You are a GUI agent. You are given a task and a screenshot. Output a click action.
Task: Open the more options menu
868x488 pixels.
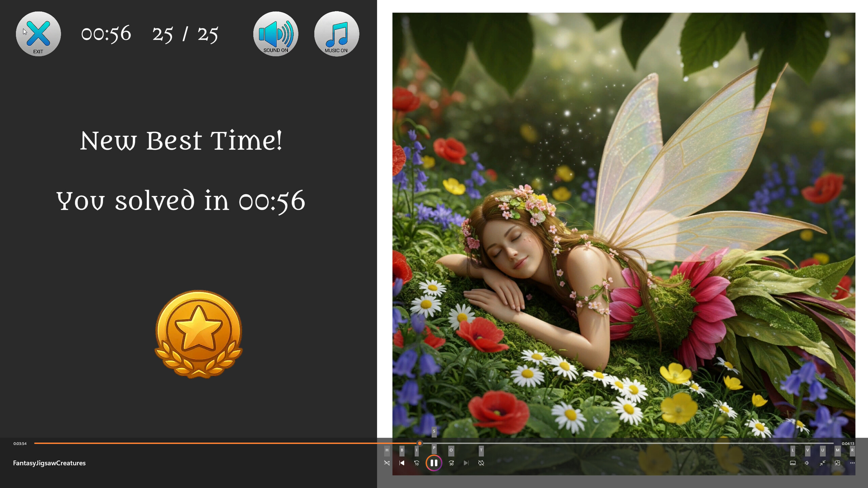852,463
